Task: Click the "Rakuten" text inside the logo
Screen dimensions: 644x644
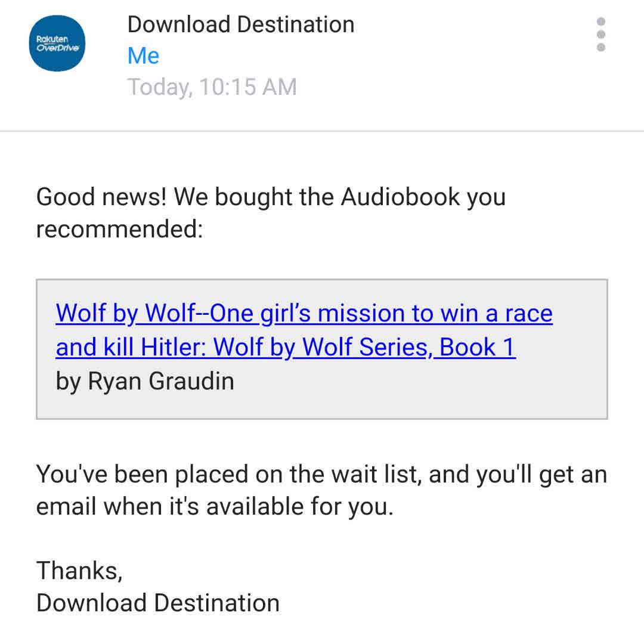Action: pyautogui.click(x=52, y=39)
